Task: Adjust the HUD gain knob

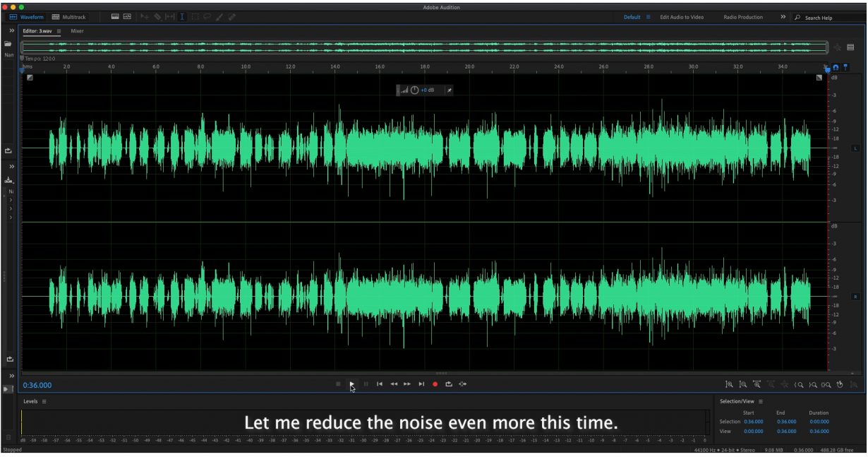Action: (414, 90)
